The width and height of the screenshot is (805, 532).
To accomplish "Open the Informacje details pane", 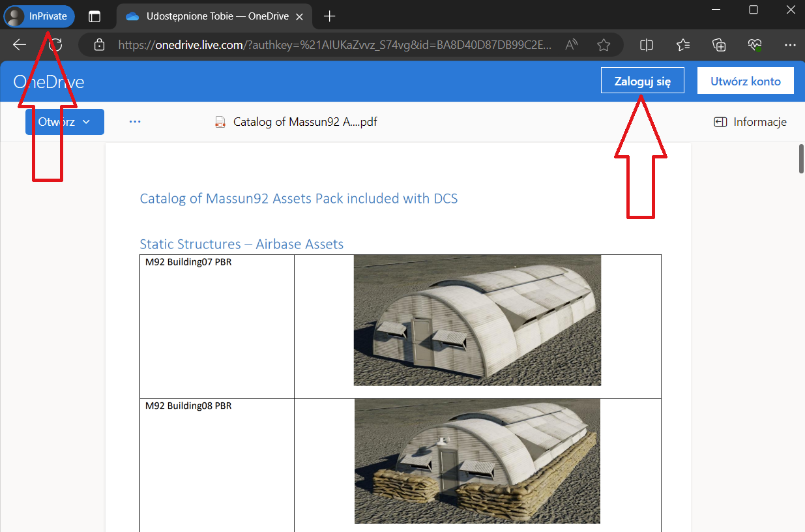I will tap(750, 122).
